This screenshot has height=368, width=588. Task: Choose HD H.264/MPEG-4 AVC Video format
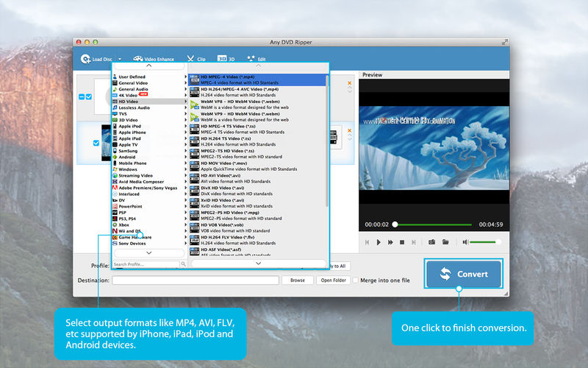coord(257,92)
